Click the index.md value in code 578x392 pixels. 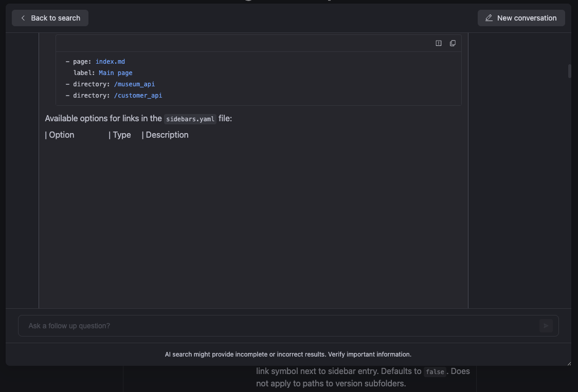coord(110,62)
